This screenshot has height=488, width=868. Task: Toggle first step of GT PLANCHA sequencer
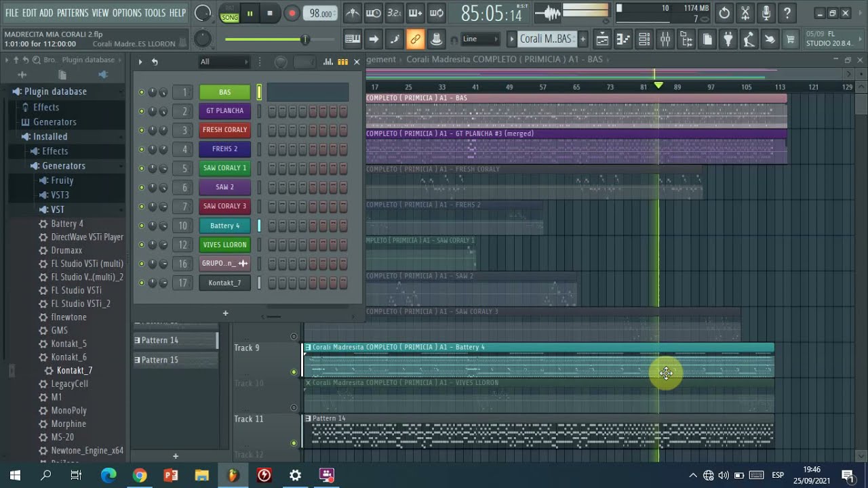pyautogui.click(x=272, y=111)
